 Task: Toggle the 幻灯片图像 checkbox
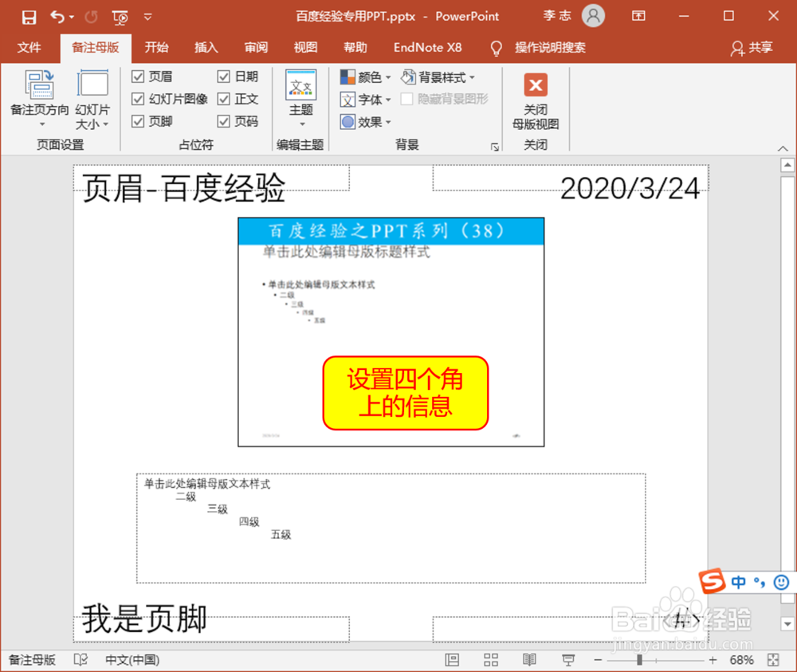(138, 99)
